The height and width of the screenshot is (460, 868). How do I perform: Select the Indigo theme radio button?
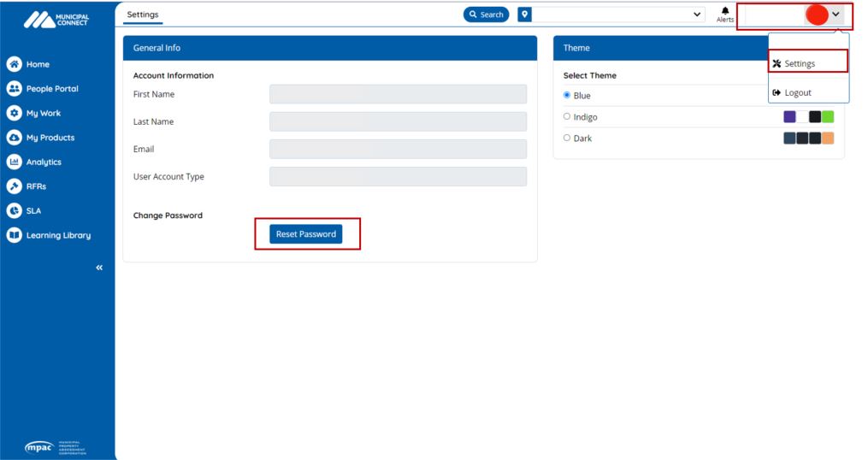click(567, 116)
